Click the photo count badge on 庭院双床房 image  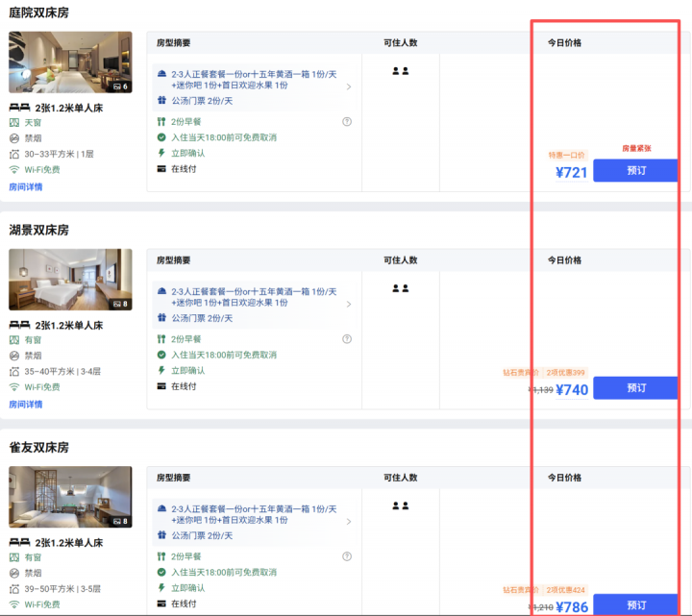click(x=120, y=86)
